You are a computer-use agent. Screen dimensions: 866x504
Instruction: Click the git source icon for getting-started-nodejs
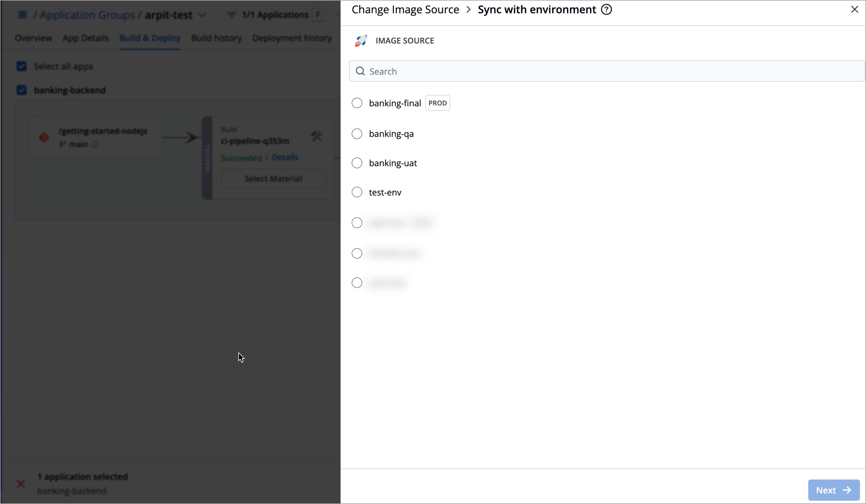coord(44,137)
